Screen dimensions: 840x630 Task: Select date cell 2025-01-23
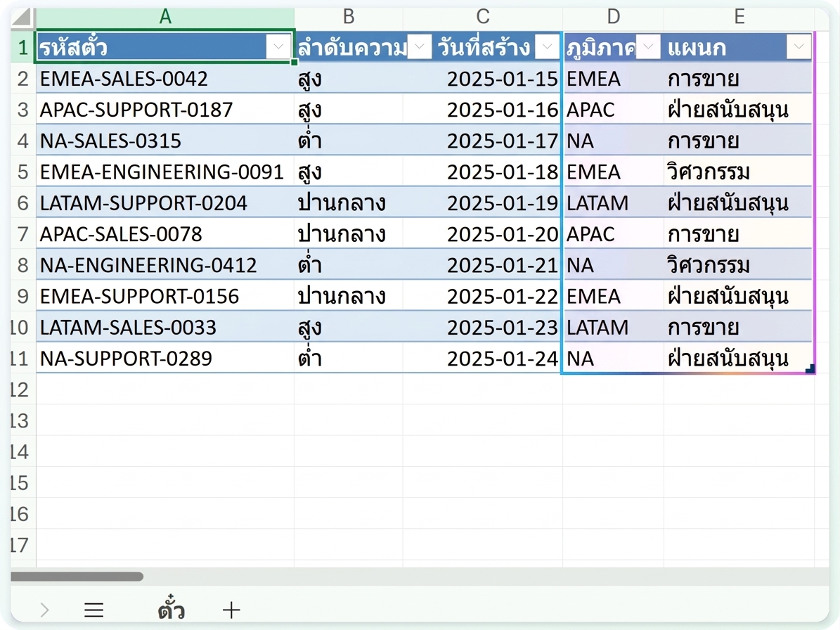(483, 328)
